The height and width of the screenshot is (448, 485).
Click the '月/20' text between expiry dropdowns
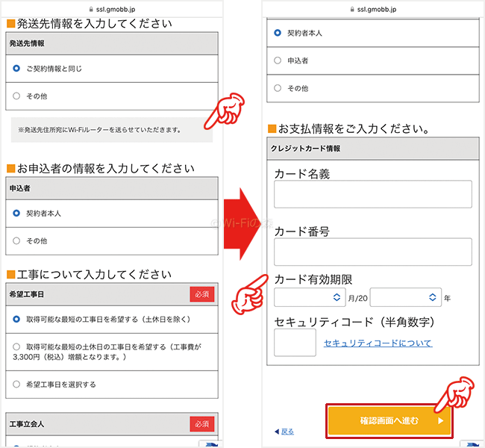[358, 298]
